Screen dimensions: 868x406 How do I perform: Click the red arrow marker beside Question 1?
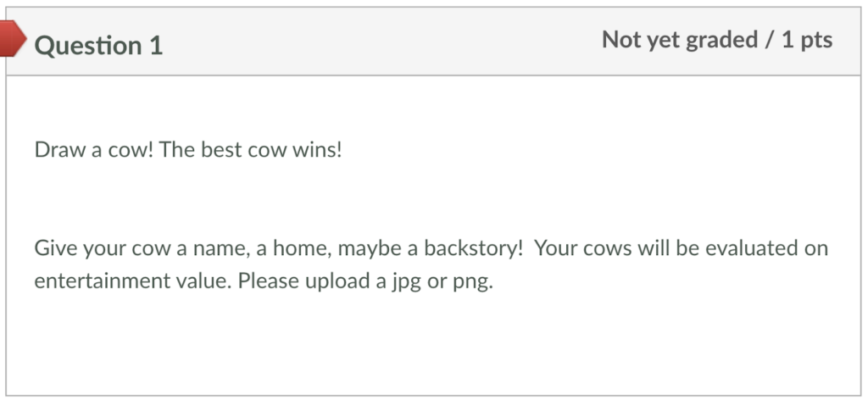(x=12, y=39)
